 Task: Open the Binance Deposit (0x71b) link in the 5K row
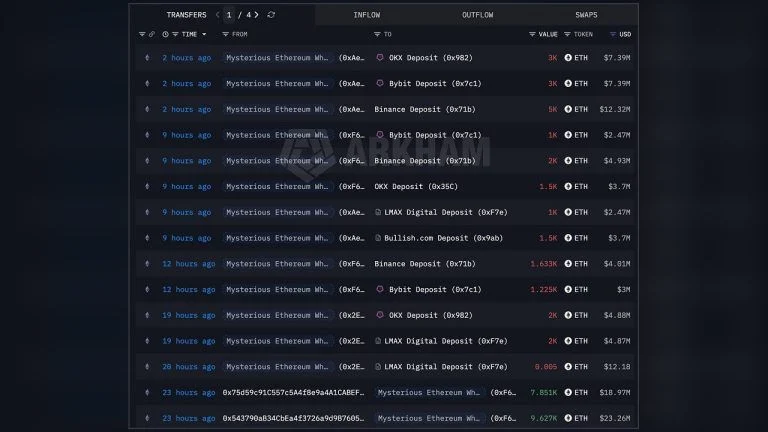425,109
